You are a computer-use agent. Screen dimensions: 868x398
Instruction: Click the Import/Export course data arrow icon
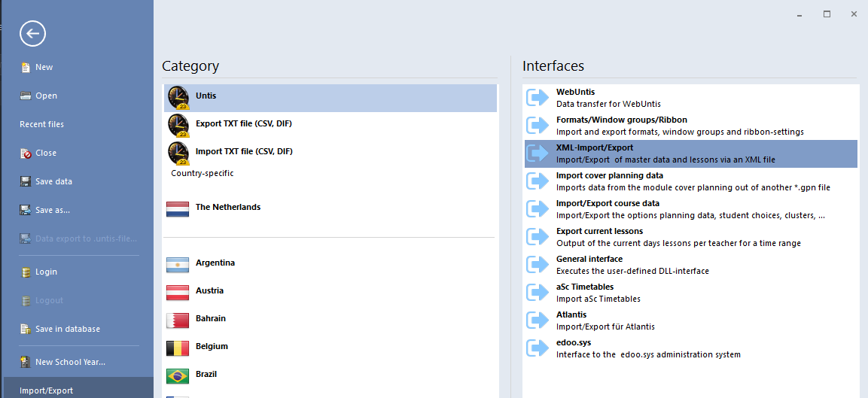tap(537, 208)
